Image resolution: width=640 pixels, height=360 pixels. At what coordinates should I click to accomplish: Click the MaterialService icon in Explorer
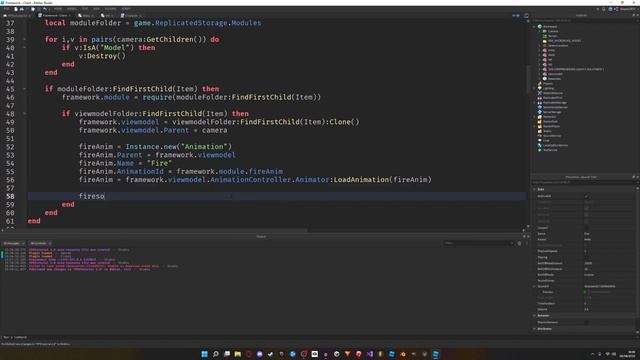coord(540,93)
